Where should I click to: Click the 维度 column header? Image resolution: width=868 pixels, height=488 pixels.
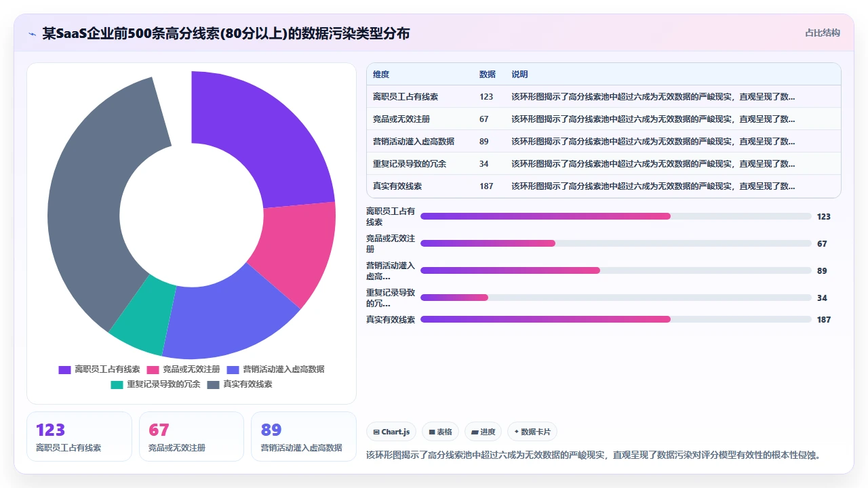(x=381, y=75)
